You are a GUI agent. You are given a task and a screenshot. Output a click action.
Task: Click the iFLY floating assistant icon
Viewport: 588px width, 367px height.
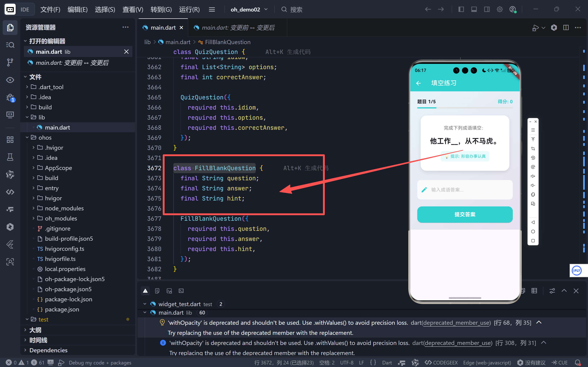click(x=577, y=270)
